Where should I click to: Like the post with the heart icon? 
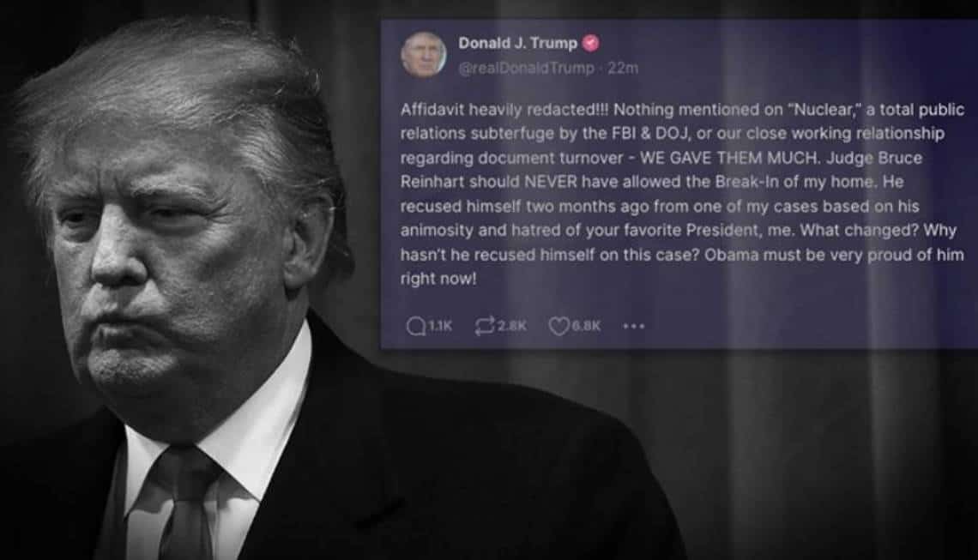[558, 326]
